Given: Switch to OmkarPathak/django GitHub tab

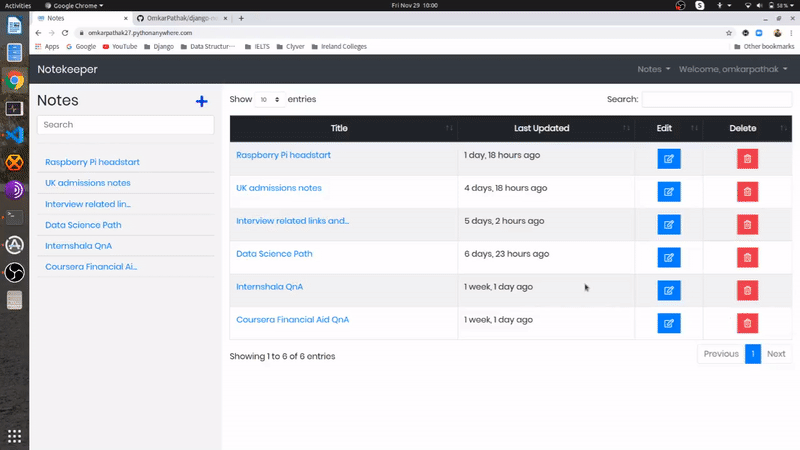Looking at the screenshot, I should 182,18.
